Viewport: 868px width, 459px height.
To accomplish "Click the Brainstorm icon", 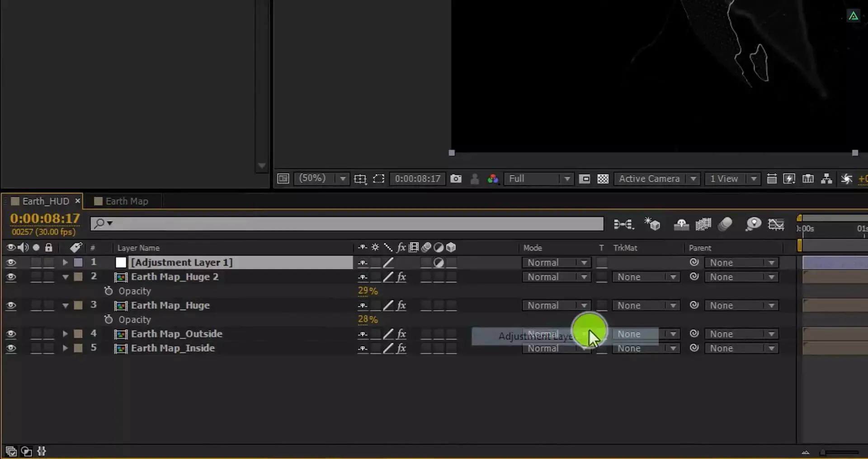I will 753,224.
